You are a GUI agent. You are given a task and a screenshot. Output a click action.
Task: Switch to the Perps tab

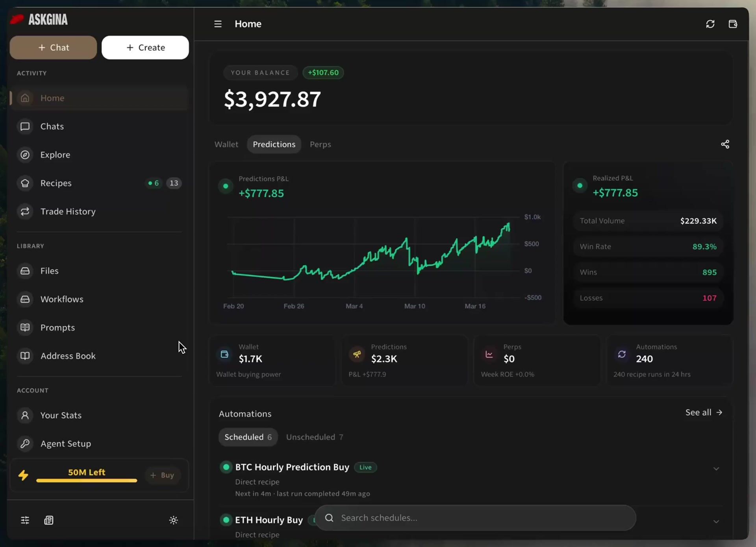[x=320, y=144]
